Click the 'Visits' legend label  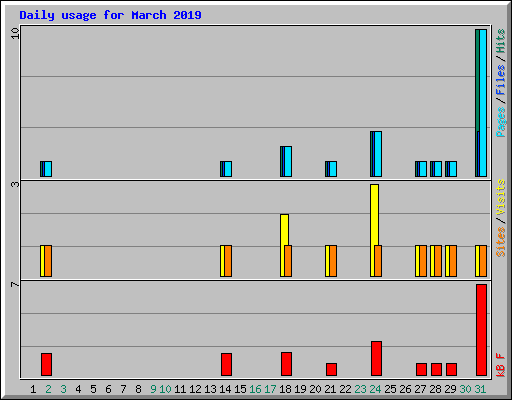point(500,198)
